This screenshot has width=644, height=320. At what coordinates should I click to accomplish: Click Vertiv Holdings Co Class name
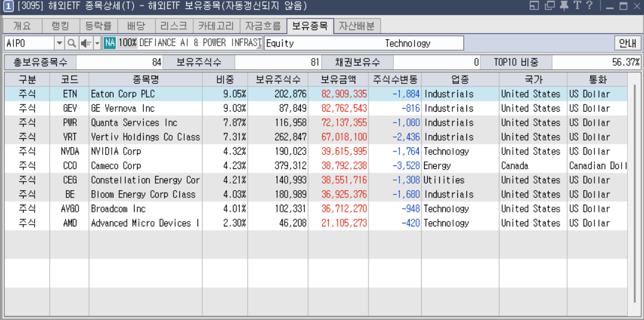[146, 137]
